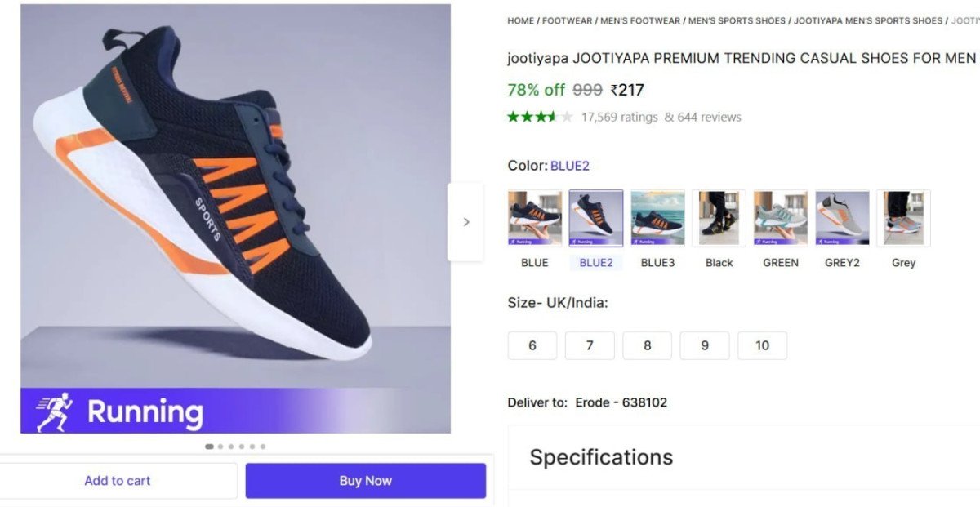
Task: Click the Buy Now button
Action: [365, 480]
